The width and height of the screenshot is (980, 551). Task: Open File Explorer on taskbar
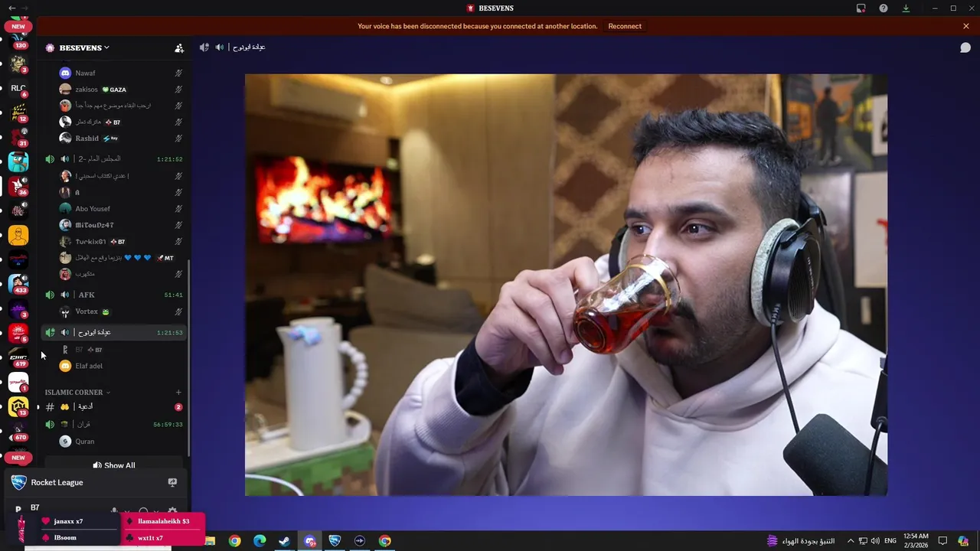[x=210, y=541]
